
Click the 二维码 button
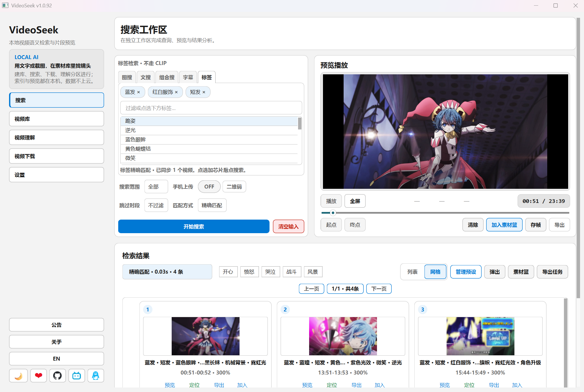pos(234,187)
